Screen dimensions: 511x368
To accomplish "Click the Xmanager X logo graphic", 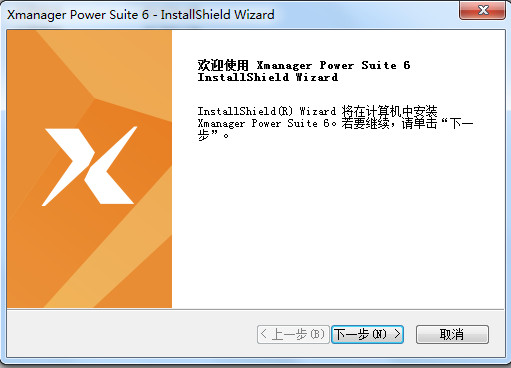I will [89, 166].
